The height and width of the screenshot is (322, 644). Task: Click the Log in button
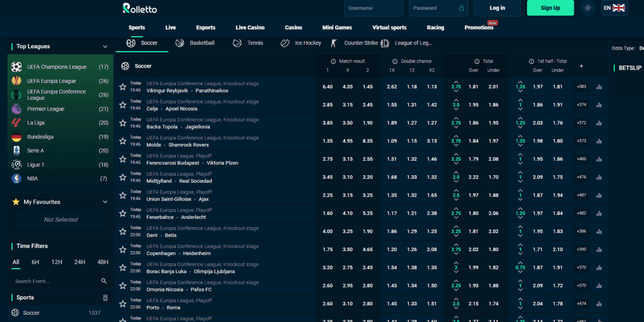tap(497, 8)
